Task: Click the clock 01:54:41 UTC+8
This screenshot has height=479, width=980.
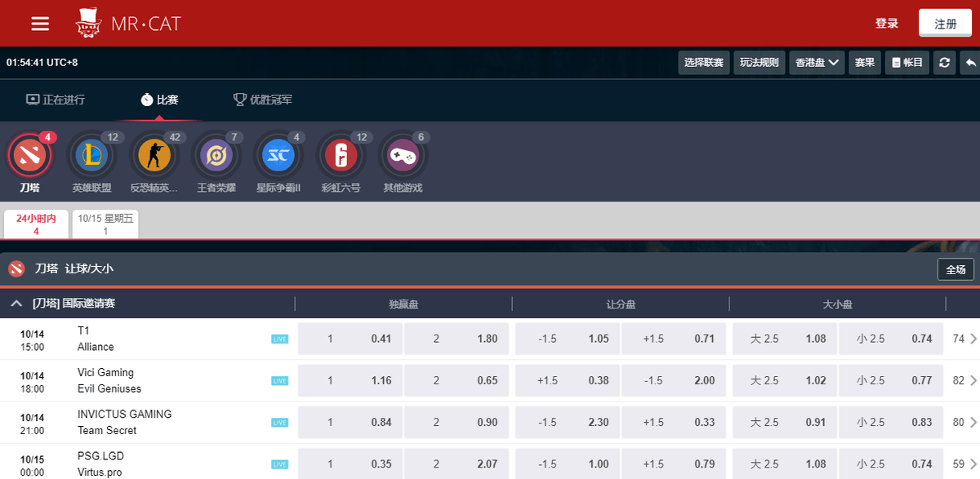Action: coord(42,63)
